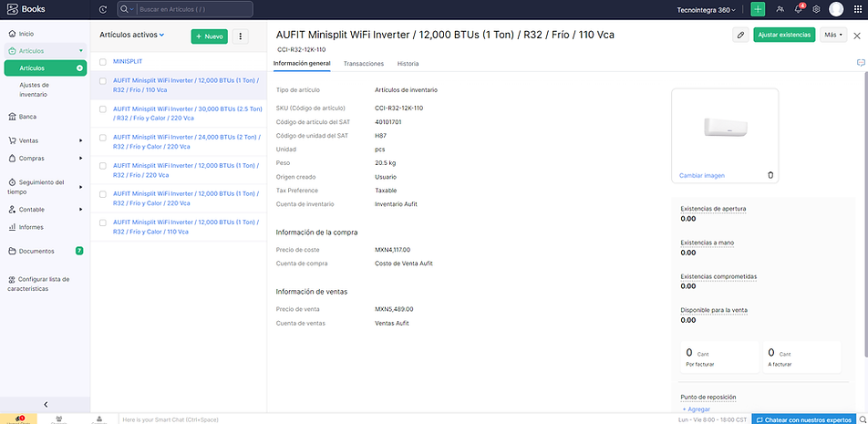
Task: Open the 24,000 BTUs (2 Ton) item
Action: 187,142
